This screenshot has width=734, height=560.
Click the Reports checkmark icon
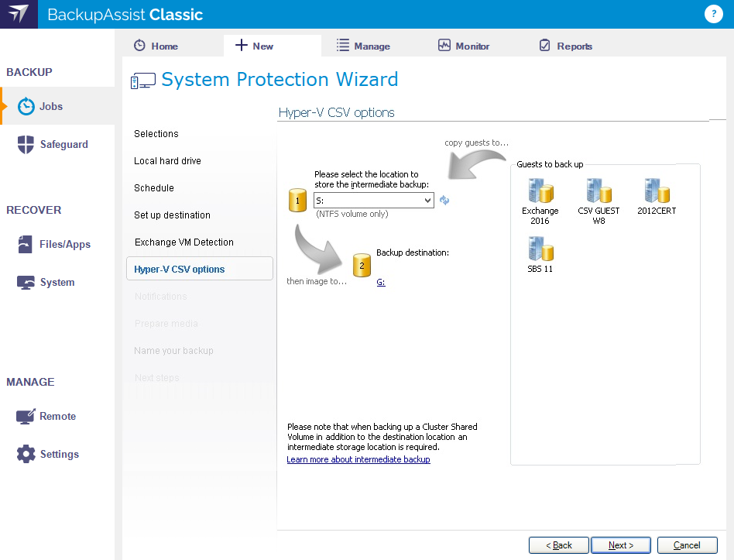pos(545,45)
